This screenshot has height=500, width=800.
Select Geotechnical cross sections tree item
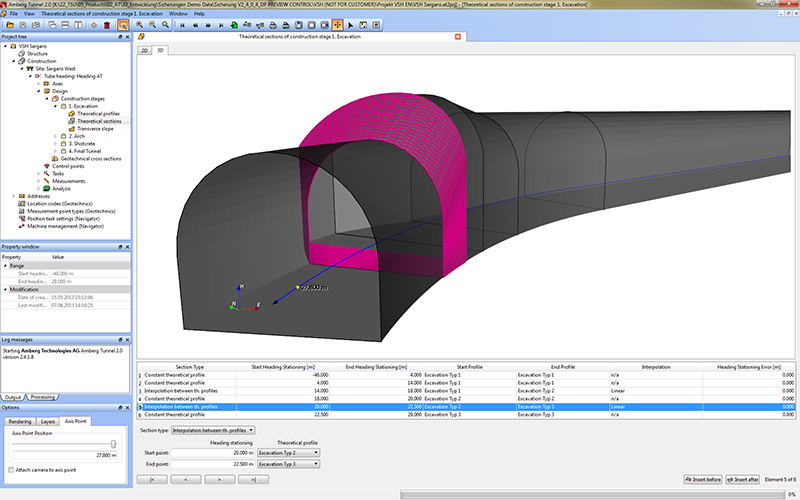click(x=91, y=159)
